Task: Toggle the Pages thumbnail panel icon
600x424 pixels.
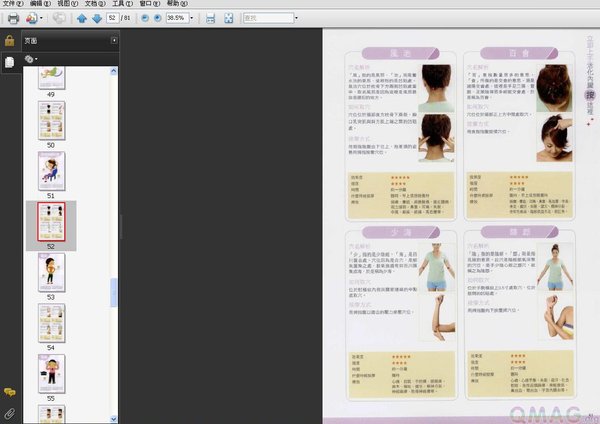Action: pos(9,61)
